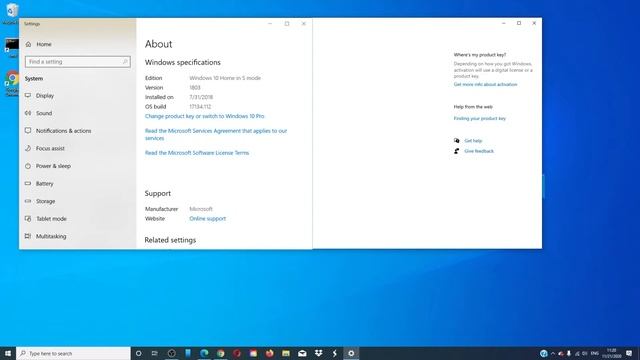Click the taskbar clock and date
The width and height of the screenshot is (640, 360).
[611, 353]
